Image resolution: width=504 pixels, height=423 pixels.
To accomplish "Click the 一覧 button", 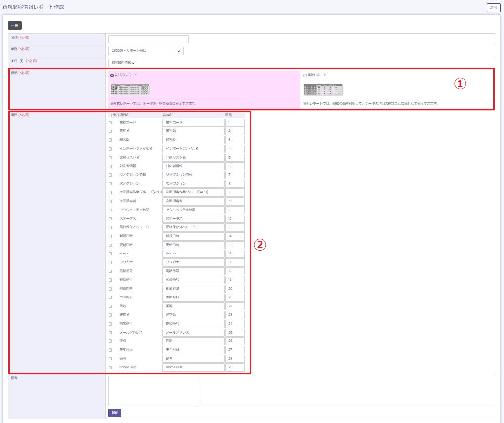I will tap(15, 25).
